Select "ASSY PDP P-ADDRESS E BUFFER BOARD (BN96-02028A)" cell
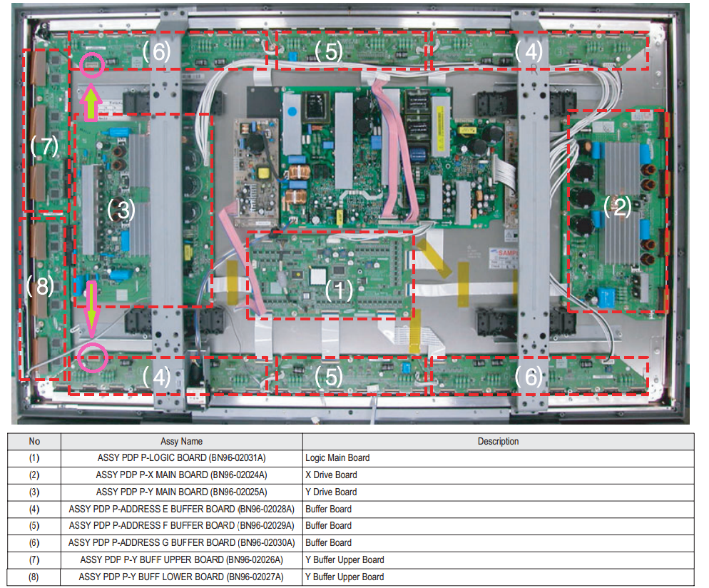709x588 pixels. point(181,510)
